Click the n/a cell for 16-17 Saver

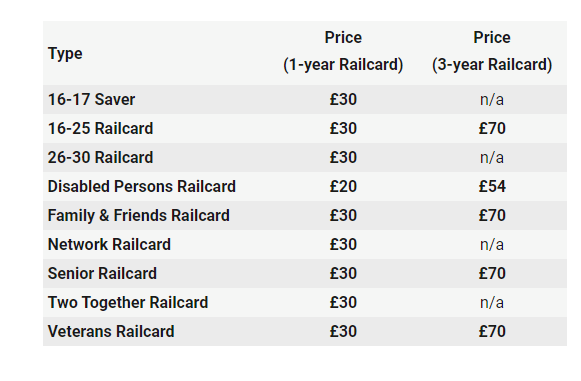[x=492, y=100]
